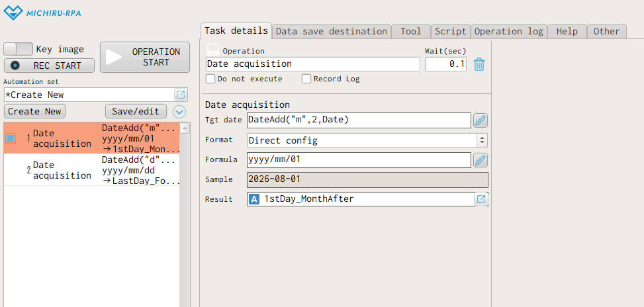Open the Tool tab

pos(411,32)
